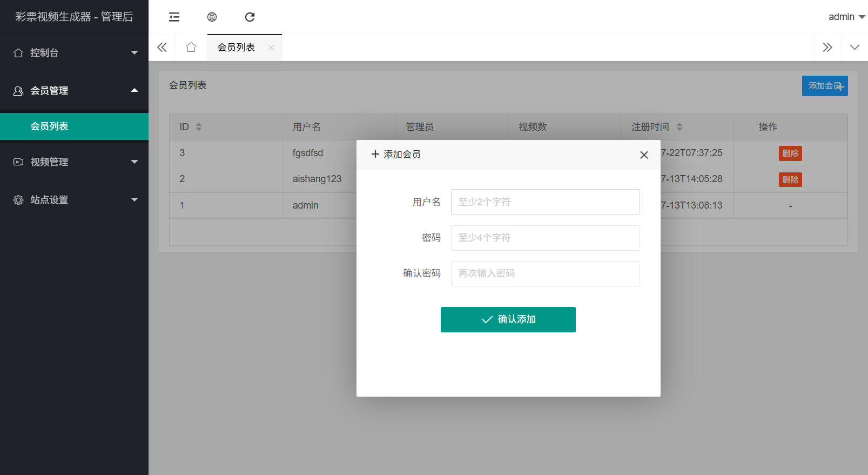Close the 添加会员 dialog
The width and height of the screenshot is (868, 475).
tap(644, 155)
